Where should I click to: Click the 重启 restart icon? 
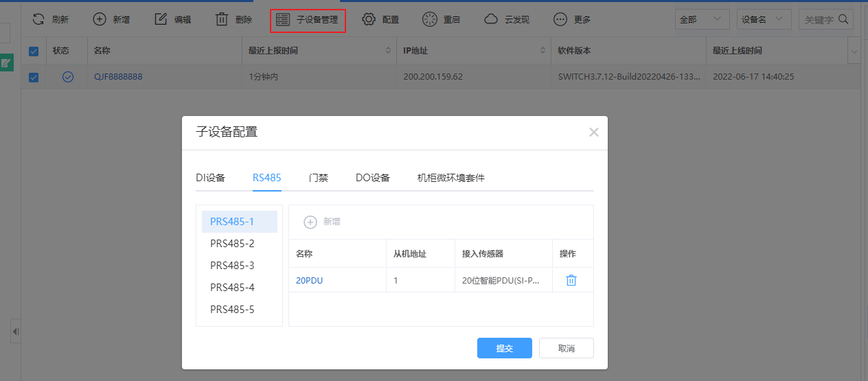[430, 19]
